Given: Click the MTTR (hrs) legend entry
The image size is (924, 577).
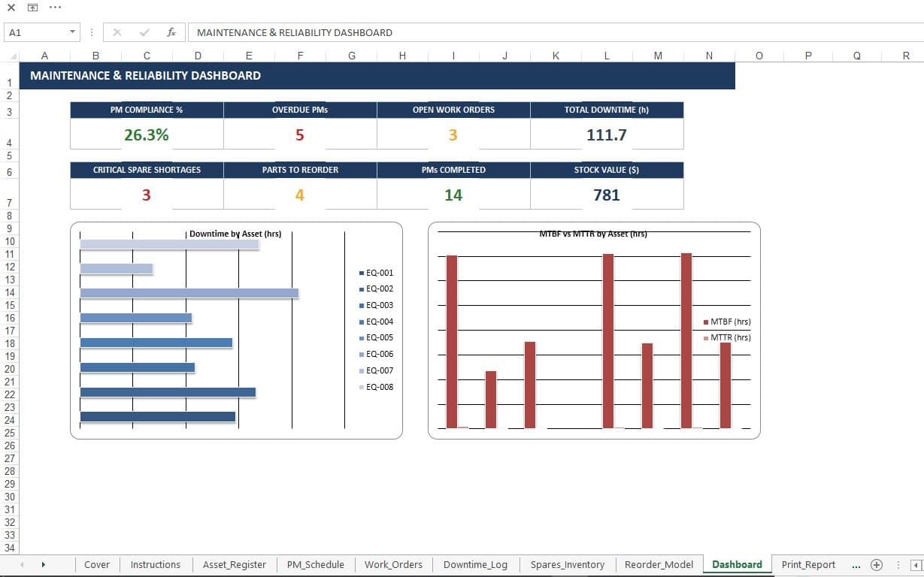Looking at the screenshot, I should tap(726, 337).
